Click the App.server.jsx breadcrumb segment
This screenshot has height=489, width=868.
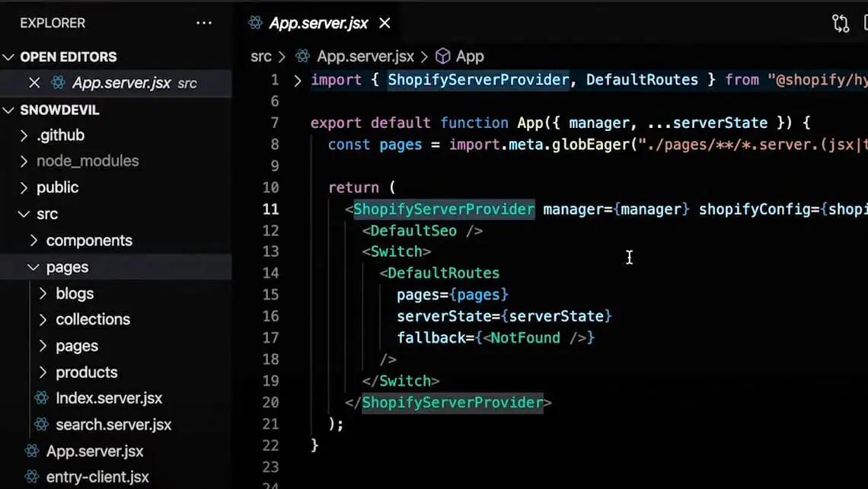(365, 56)
